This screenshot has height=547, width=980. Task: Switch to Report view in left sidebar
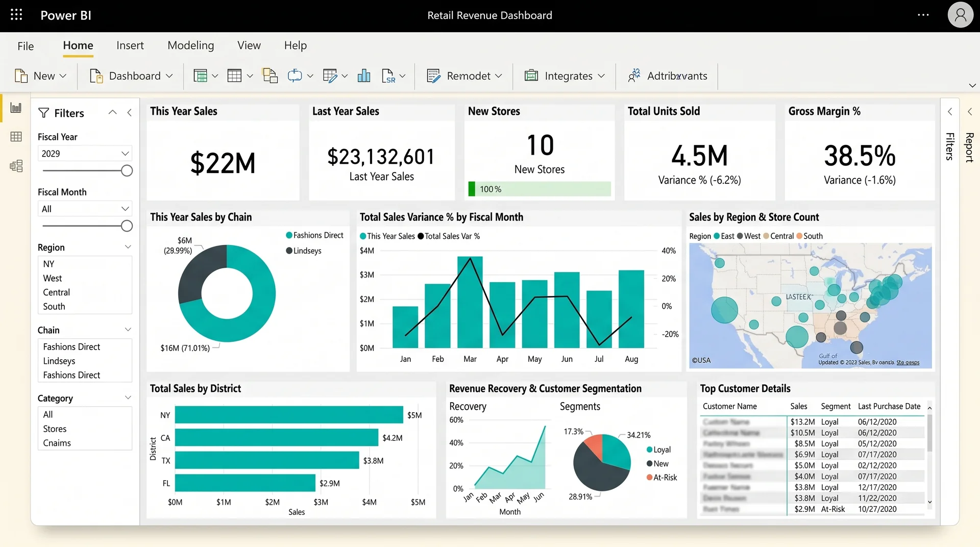[x=16, y=108]
